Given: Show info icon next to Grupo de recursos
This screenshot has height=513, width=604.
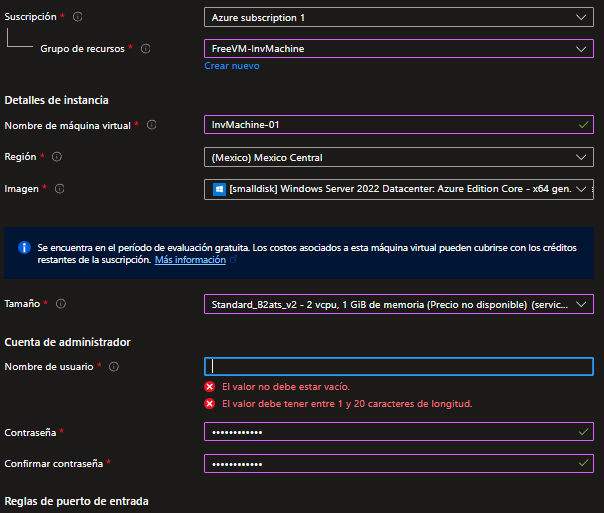Looking at the screenshot, I should pyautogui.click(x=146, y=49).
